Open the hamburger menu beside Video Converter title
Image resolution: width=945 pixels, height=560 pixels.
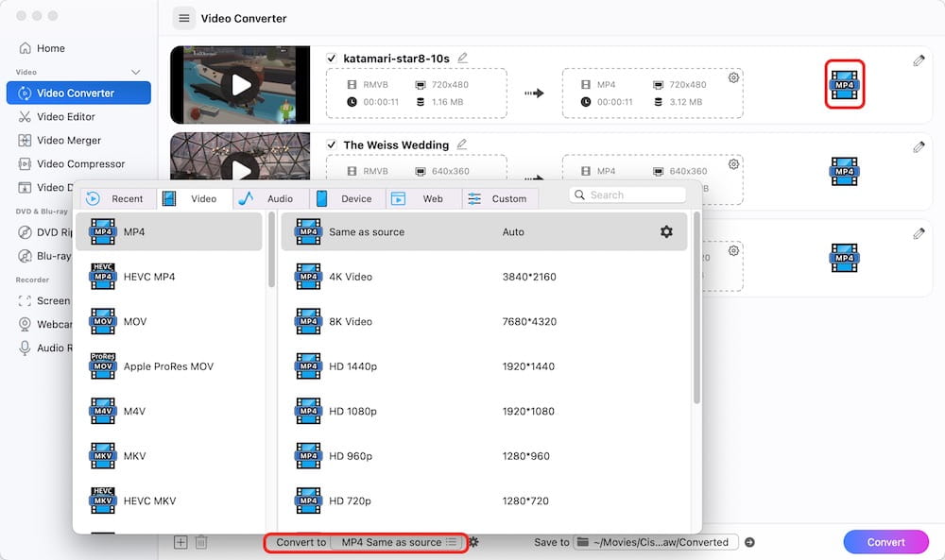point(184,19)
